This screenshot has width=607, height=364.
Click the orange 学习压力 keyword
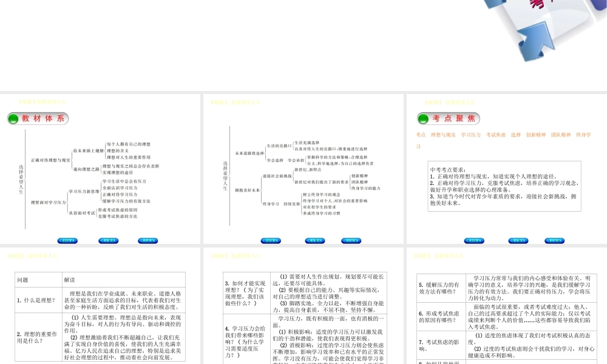[x=471, y=135]
